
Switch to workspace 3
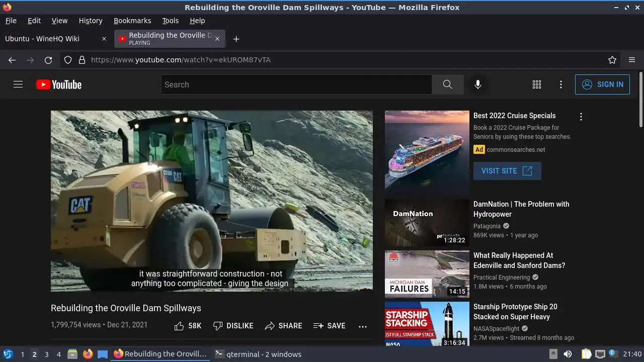(x=46, y=354)
